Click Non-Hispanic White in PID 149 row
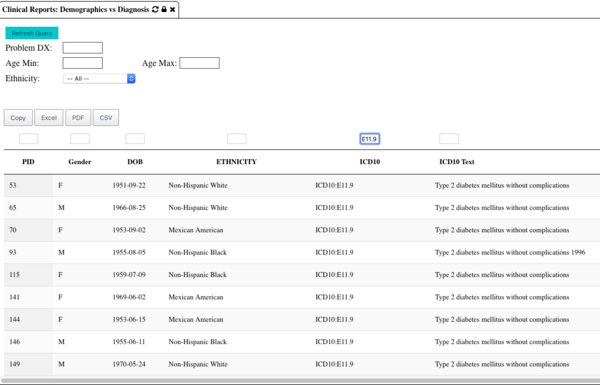Screen dimensions: 600x385 198,364
